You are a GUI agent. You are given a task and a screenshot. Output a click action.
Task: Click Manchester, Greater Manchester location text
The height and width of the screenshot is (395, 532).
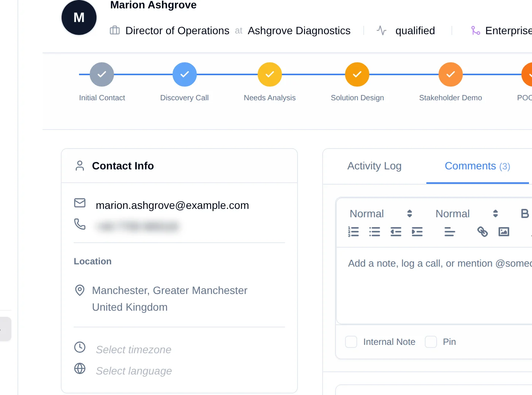[169, 290]
